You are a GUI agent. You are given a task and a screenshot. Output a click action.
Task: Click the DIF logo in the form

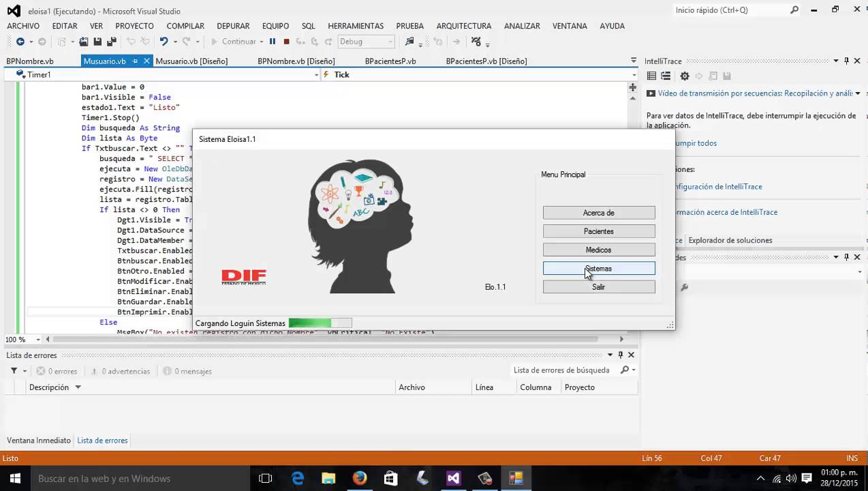click(x=244, y=277)
